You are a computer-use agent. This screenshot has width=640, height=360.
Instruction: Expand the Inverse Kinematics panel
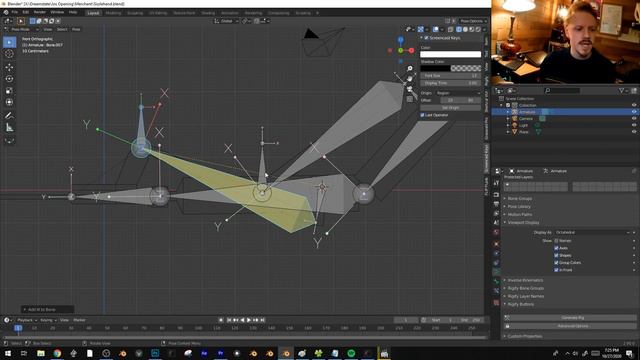(x=525, y=280)
